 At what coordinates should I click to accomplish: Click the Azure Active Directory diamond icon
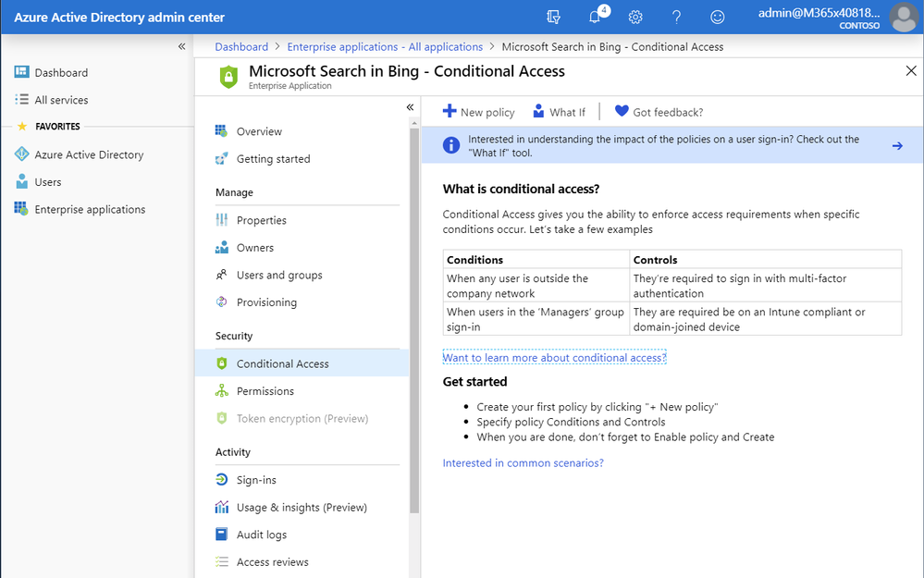(x=22, y=154)
